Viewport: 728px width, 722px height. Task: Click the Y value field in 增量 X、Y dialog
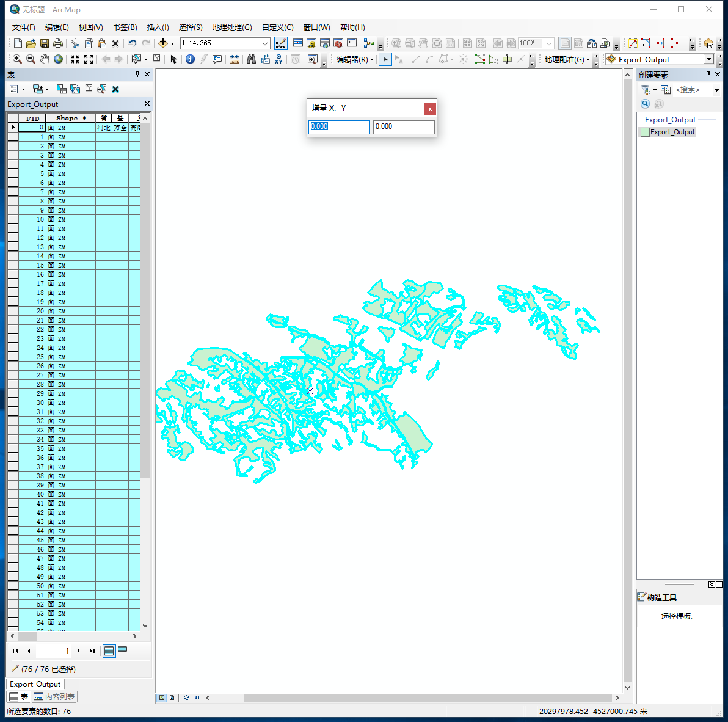coord(404,127)
